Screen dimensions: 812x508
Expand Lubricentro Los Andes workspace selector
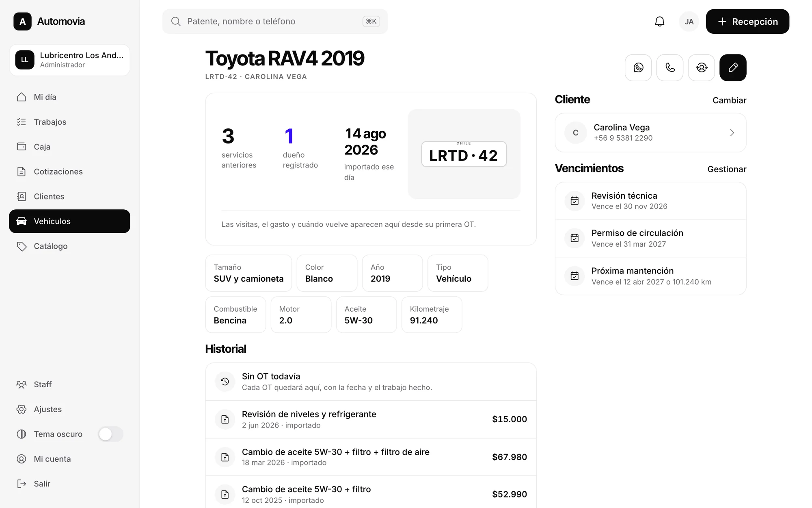click(69, 60)
